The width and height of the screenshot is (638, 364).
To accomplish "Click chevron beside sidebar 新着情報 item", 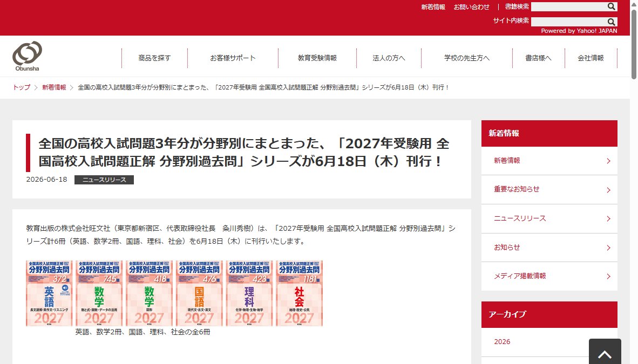I will [x=608, y=161].
